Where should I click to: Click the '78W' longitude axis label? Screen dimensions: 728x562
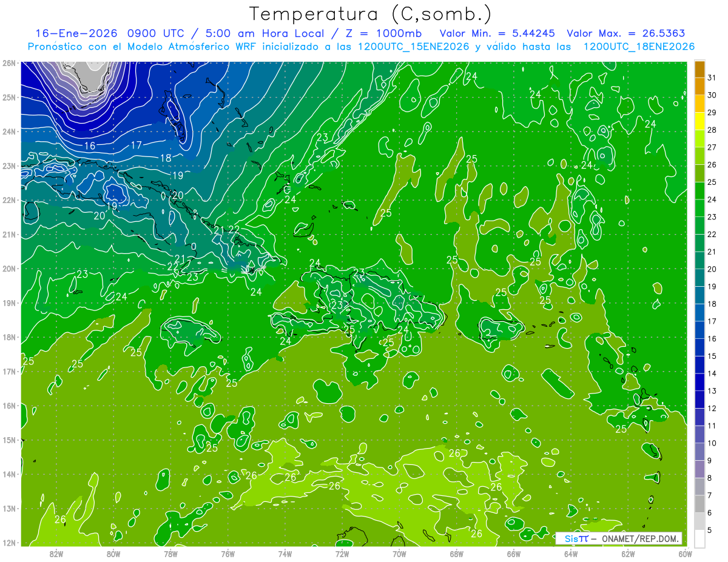click(170, 554)
